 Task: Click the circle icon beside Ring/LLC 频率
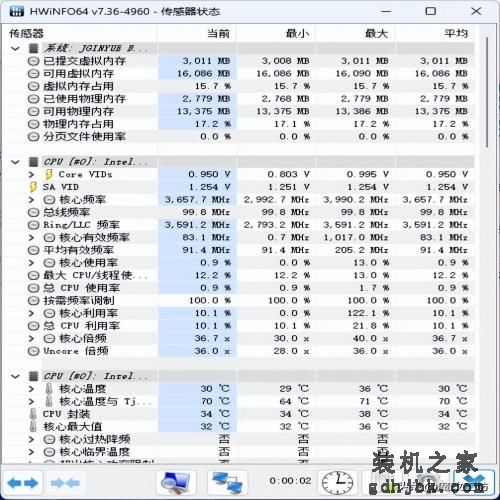coord(33,225)
